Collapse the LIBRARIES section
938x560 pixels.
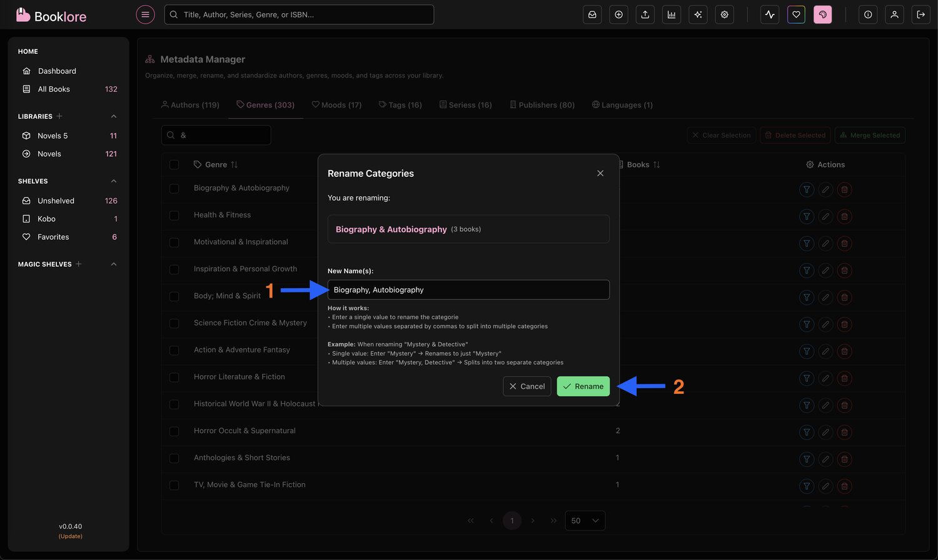pyautogui.click(x=114, y=116)
